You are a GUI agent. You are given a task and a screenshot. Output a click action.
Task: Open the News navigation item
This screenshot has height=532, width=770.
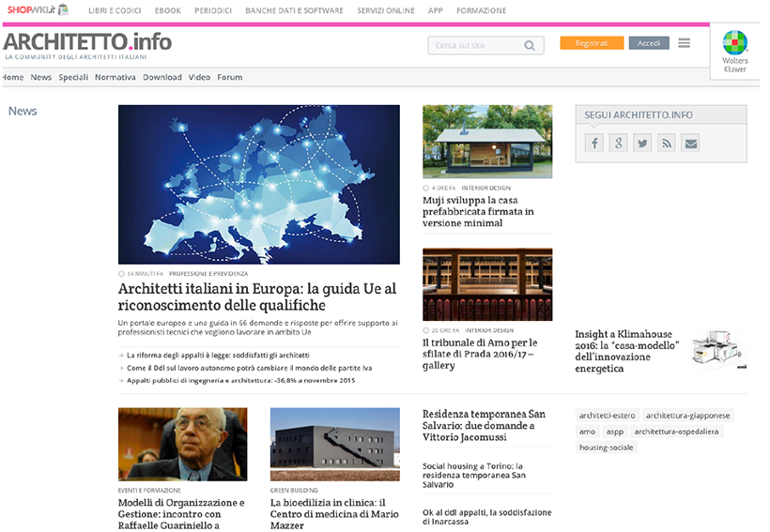40,77
